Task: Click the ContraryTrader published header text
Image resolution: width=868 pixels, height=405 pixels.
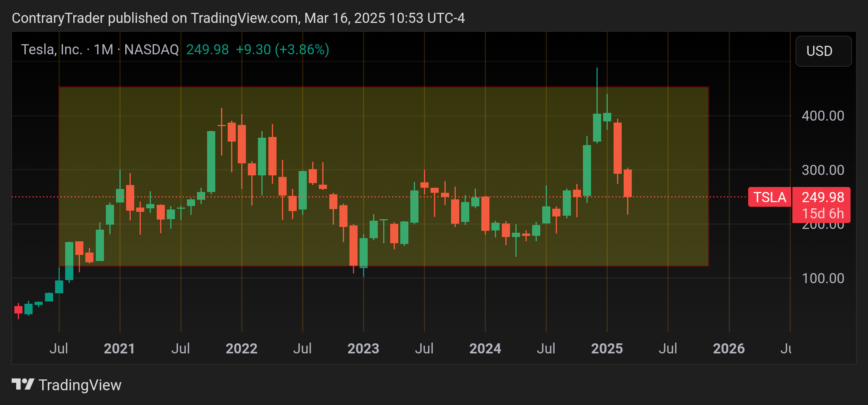Action: point(238,18)
